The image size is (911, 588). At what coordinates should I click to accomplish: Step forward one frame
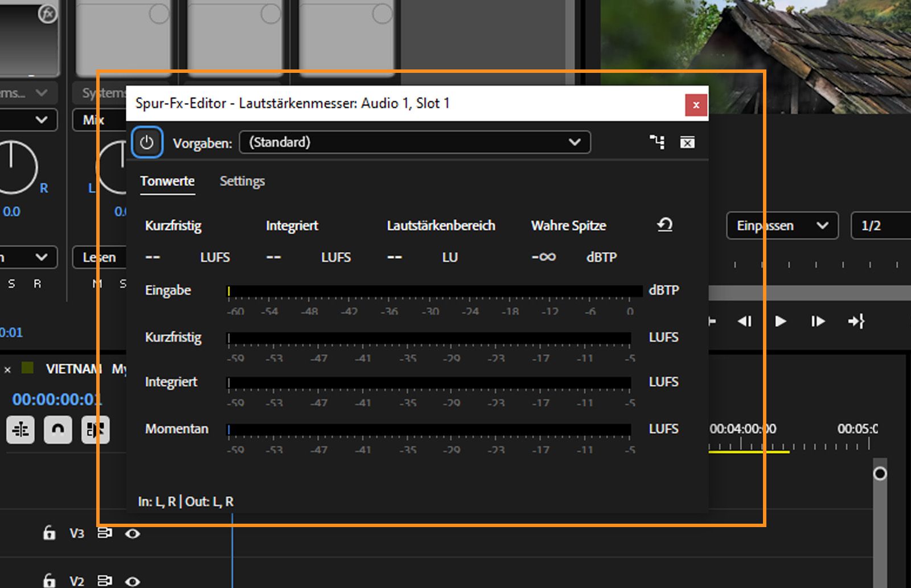click(818, 322)
